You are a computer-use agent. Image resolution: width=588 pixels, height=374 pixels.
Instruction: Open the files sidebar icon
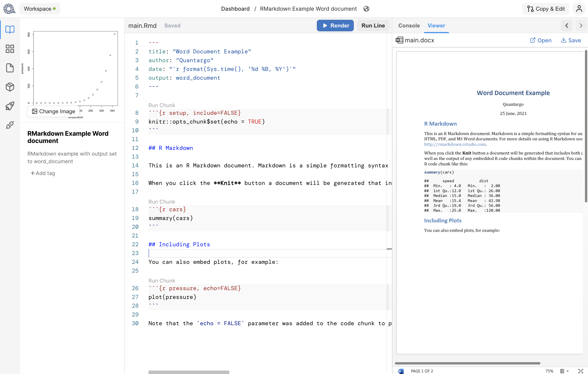(10, 68)
